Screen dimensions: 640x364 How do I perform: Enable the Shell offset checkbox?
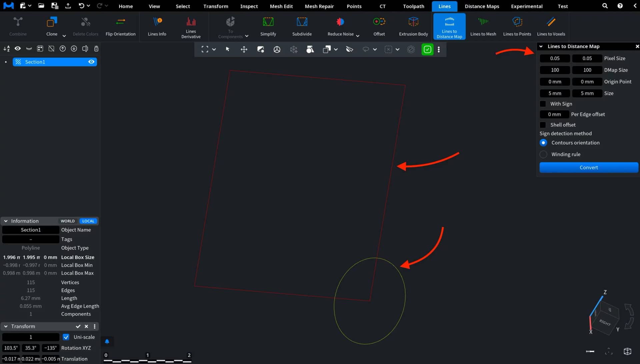[x=543, y=125]
